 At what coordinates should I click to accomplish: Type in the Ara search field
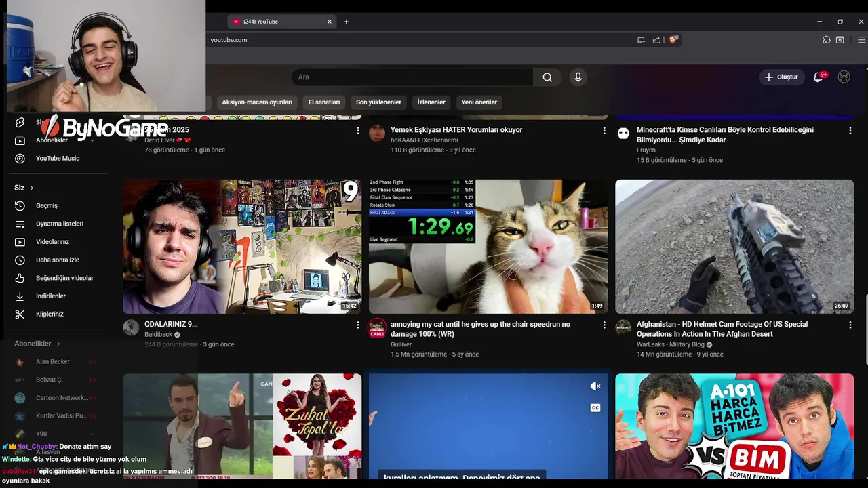tap(412, 77)
